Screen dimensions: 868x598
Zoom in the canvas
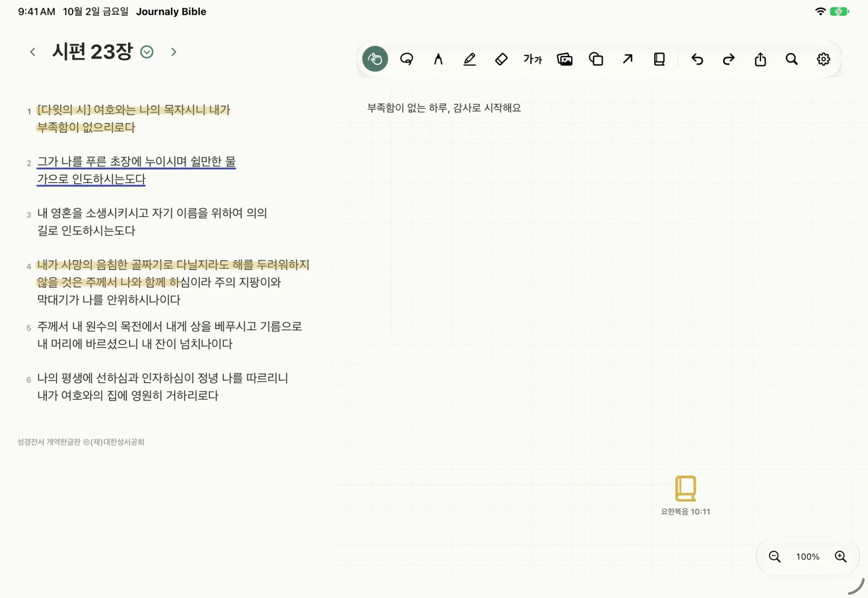click(841, 557)
